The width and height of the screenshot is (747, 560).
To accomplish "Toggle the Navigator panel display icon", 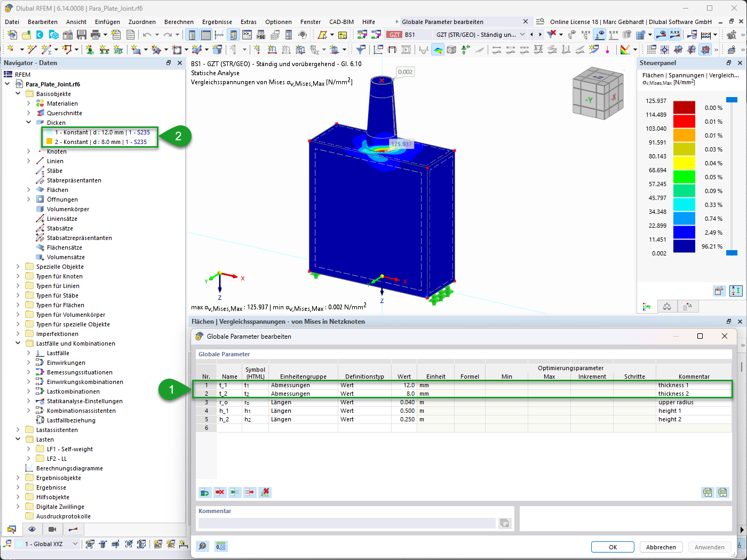I will coord(192,35).
